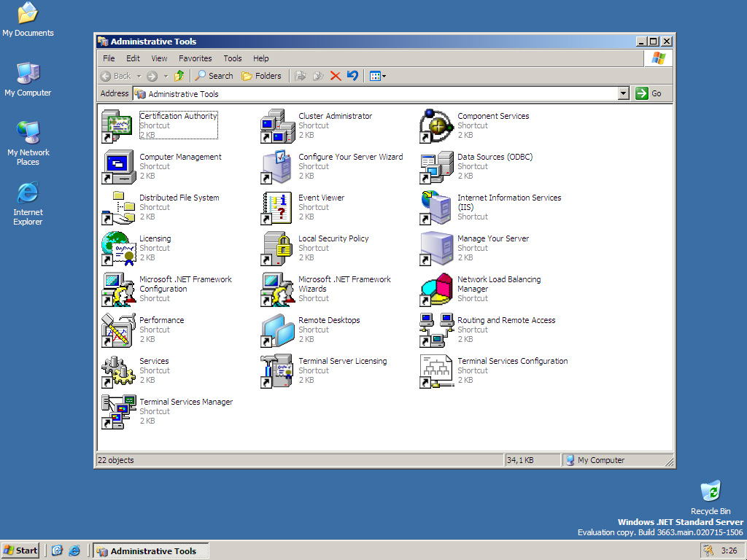The height and width of the screenshot is (560, 747).
Task: Select the Remote Desktops icon
Action: pyautogui.click(x=276, y=330)
